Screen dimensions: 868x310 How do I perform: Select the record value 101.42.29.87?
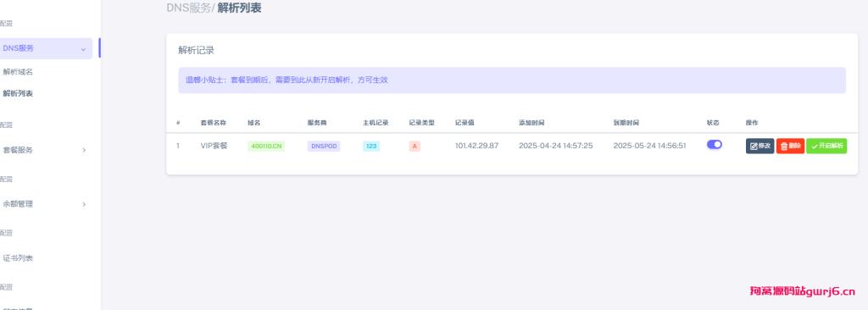coord(476,146)
